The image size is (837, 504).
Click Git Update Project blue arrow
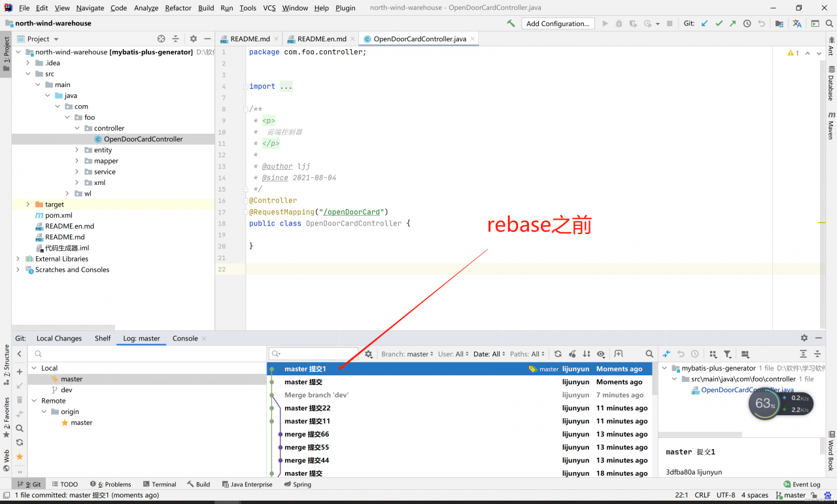click(x=704, y=24)
